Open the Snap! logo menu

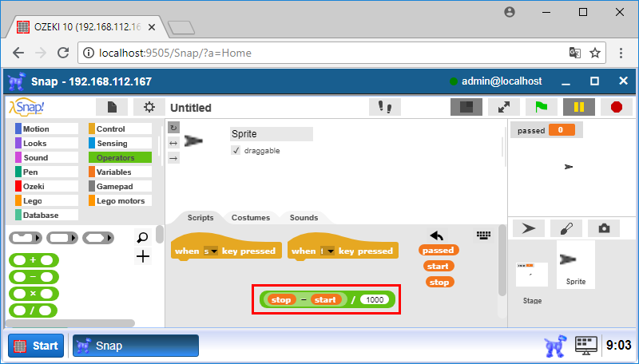[26, 107]
